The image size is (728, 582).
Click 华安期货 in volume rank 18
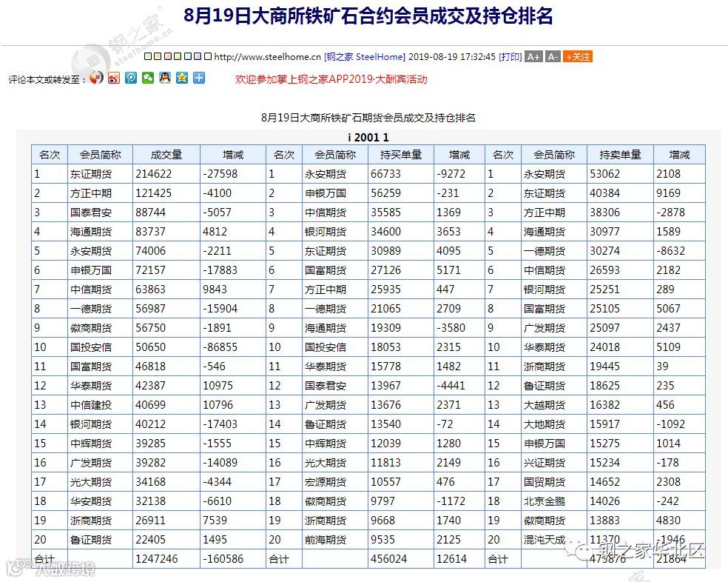click(x=91, y=501)
